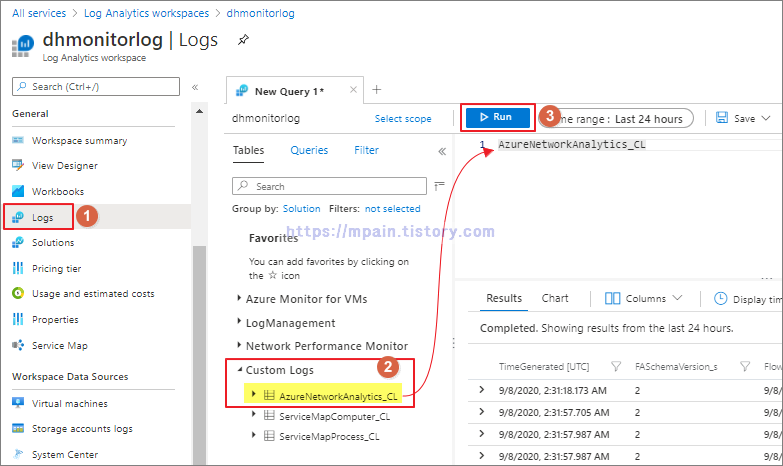Expand result row 2:31:57.705 AM
This screenshot has width=783, height=466.
click(x=481, y=412)
